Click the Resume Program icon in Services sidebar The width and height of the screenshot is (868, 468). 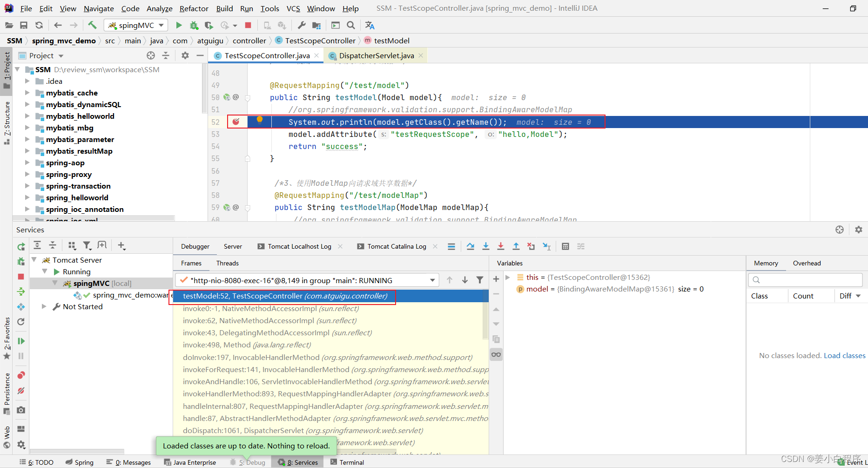point(21,341)
